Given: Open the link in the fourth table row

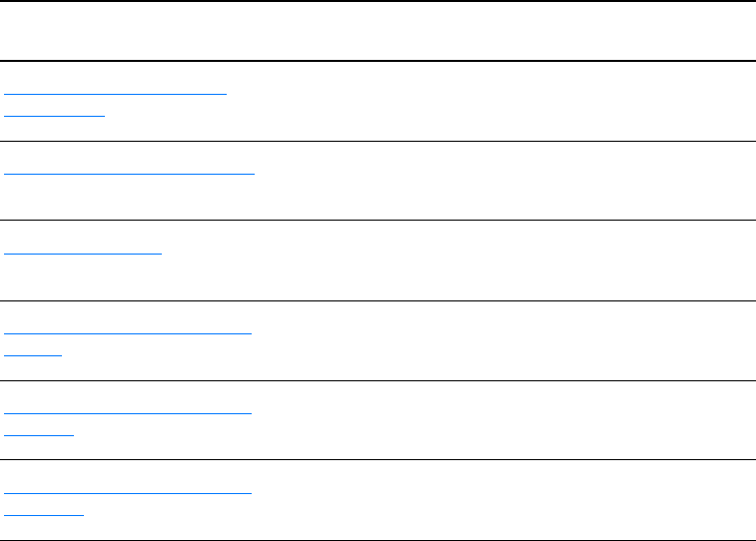Looking at the screenshot, I should pyautogui.click(x=128, y=330).
